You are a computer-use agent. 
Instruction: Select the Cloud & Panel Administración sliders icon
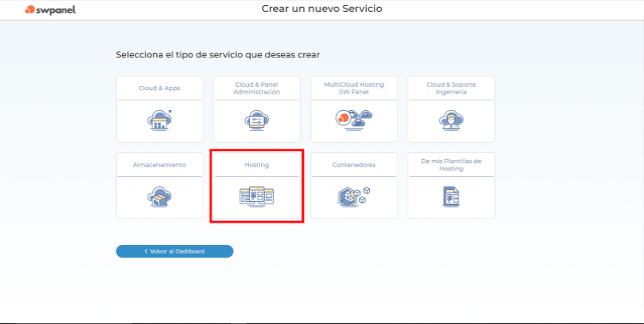[x=257, y=120]
